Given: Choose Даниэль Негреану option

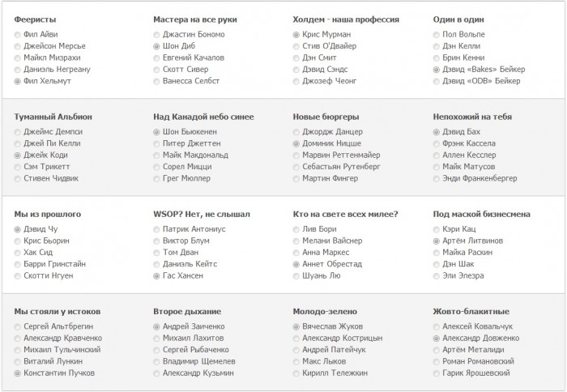Looking at the screenshot, I should 19,70.
